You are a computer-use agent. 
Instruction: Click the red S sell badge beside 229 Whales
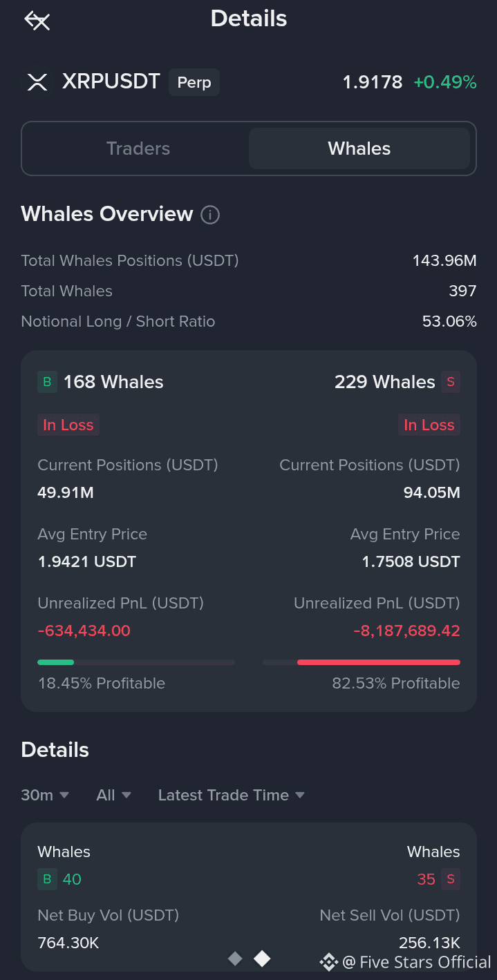[x=451, y=382]
